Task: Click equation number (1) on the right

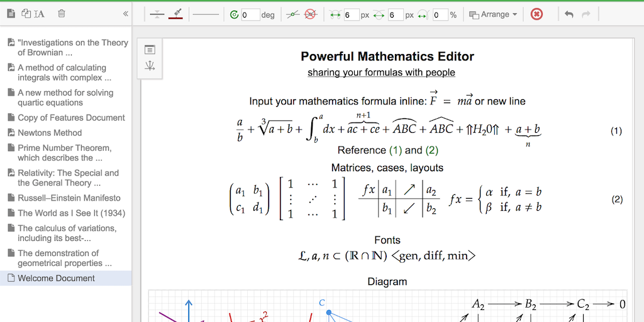Action: (616, 131)
